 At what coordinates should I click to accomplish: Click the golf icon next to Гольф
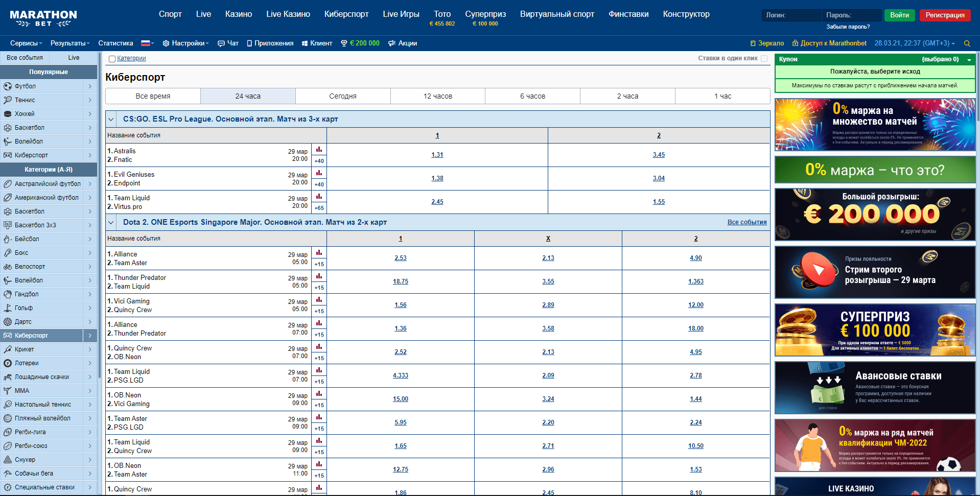[x=8, y=308]
